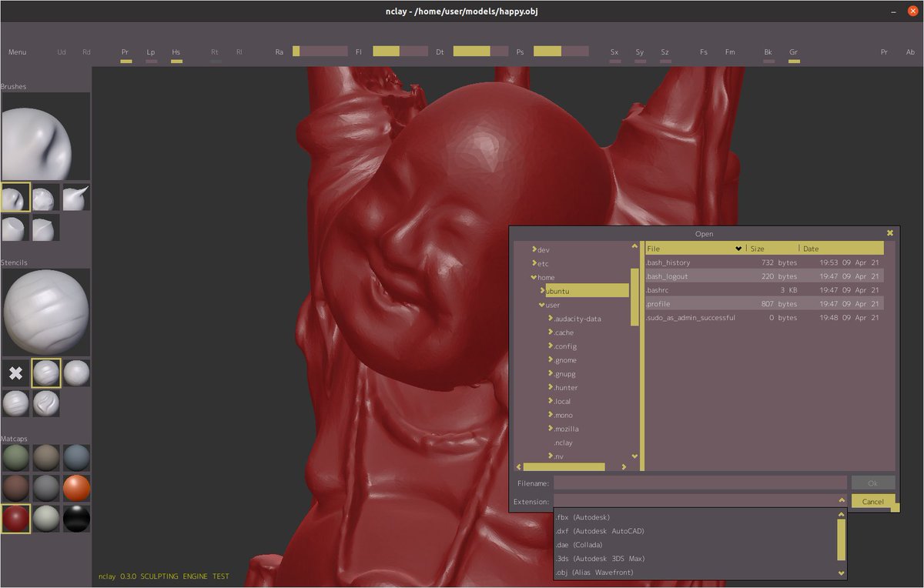Expand the .audacity-data folder
924x588 pixels.
tap(551, 319)
